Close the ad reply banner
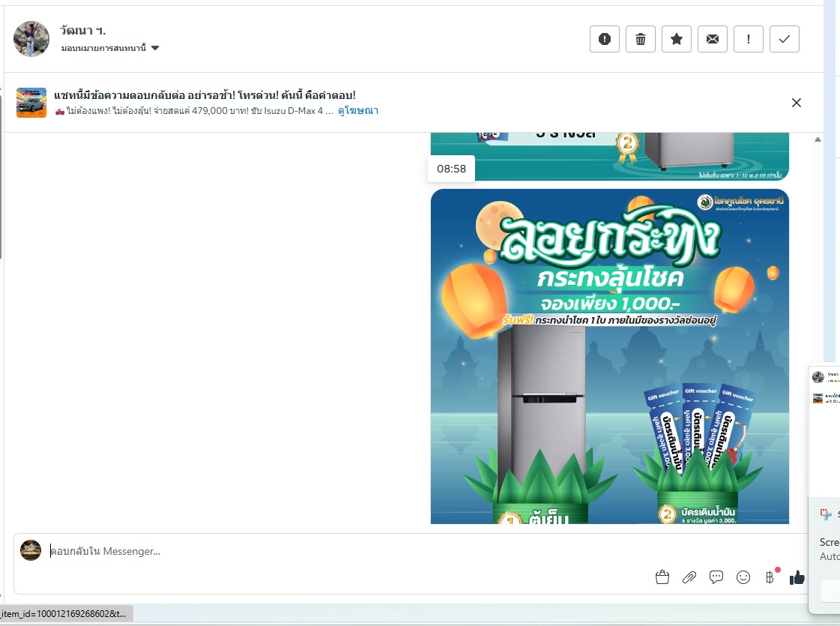The height and width of the screenshot is (626, 840). point(796,103)
